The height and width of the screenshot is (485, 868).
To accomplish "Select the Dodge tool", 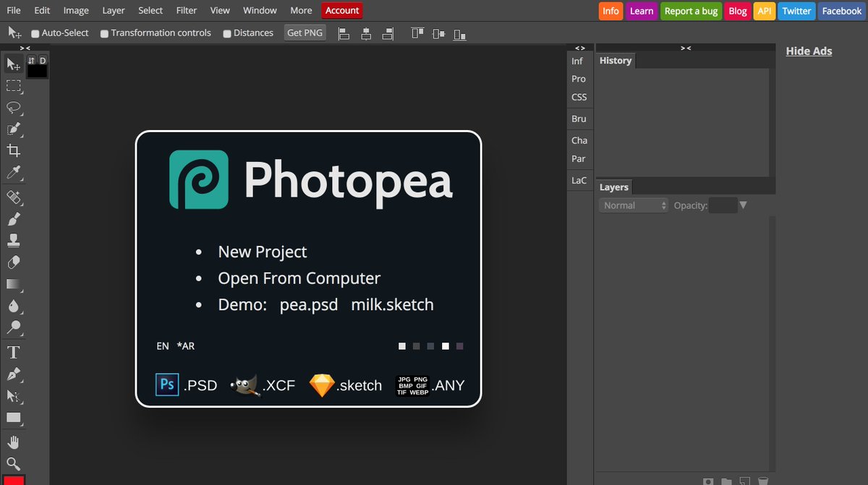I will tap(14, 327).
